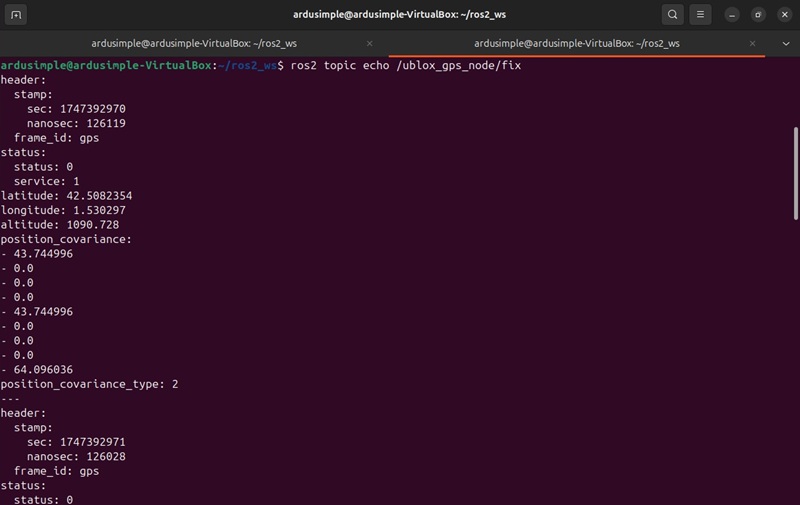Screen dimensions: 800x505
Task: Expand the tab list dropdown arrow
Action: (785, 44)
